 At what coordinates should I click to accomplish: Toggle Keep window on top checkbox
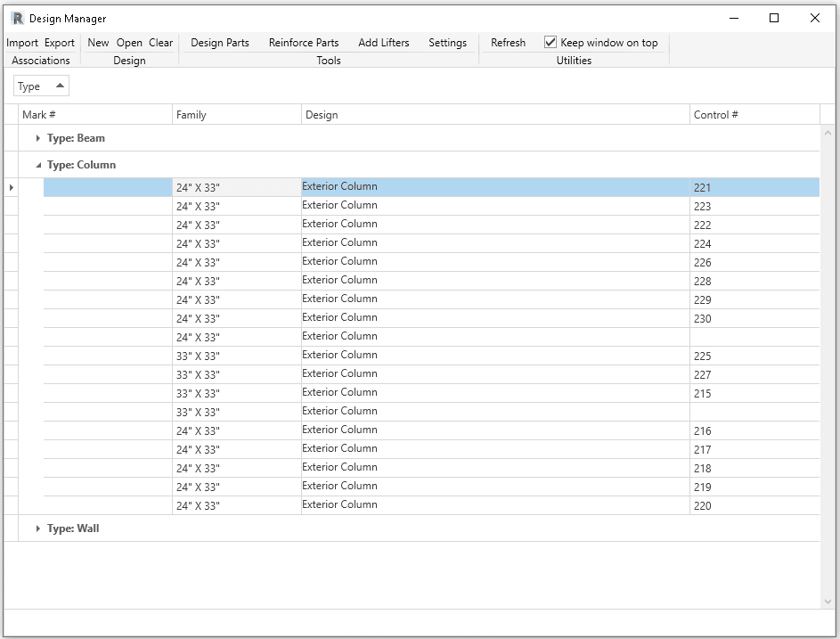[550, 43]
